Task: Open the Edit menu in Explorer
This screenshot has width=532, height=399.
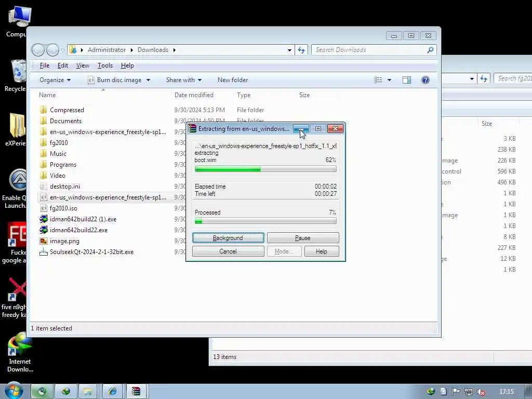Action: [x=63, y=65]
